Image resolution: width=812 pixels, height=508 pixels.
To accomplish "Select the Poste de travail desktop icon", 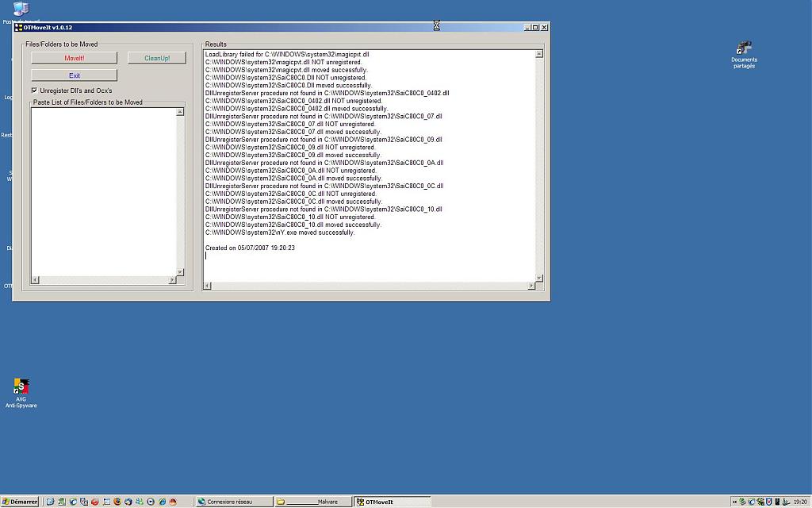I will click(21, 13).
